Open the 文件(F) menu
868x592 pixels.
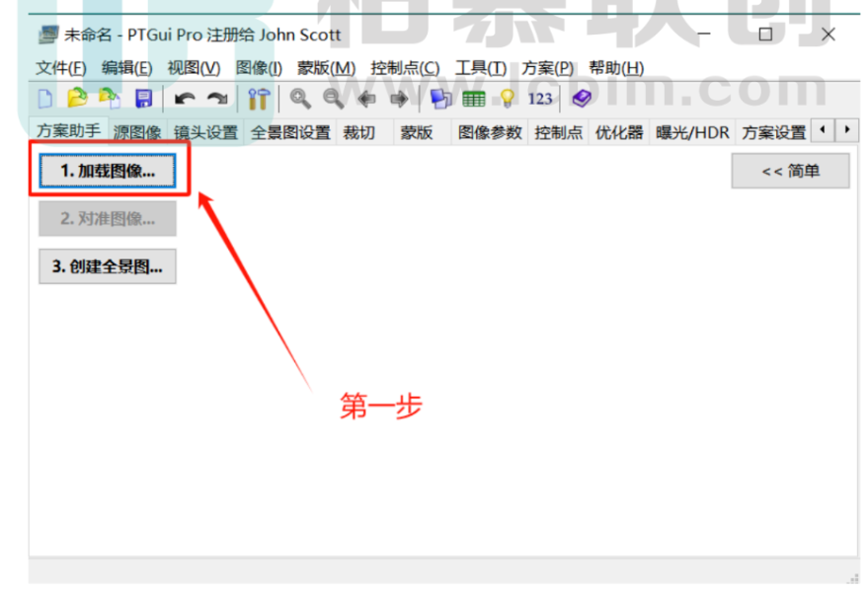[x=61, y=68]
